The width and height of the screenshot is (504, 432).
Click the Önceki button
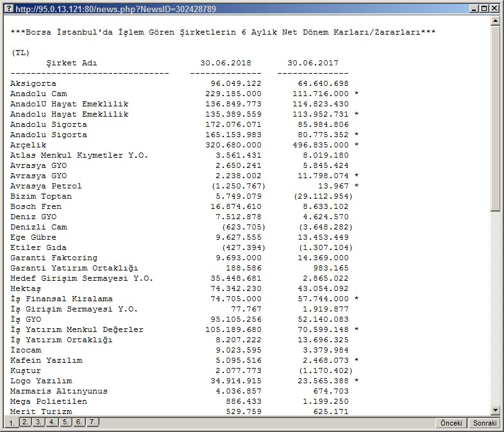point(451,423)
